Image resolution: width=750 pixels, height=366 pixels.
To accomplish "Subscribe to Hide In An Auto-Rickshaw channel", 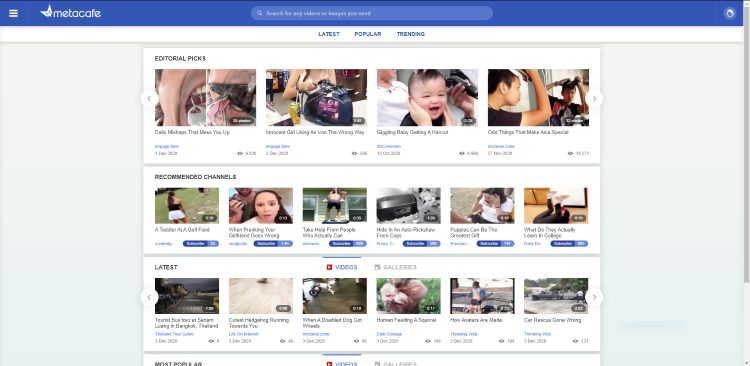I will click(x=421, y=244).
